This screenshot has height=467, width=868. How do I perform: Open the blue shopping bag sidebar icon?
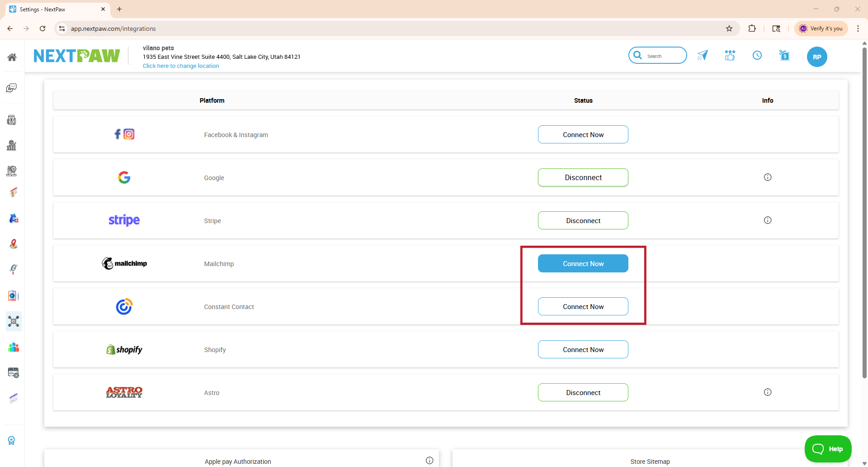click(x=14, y=219)
